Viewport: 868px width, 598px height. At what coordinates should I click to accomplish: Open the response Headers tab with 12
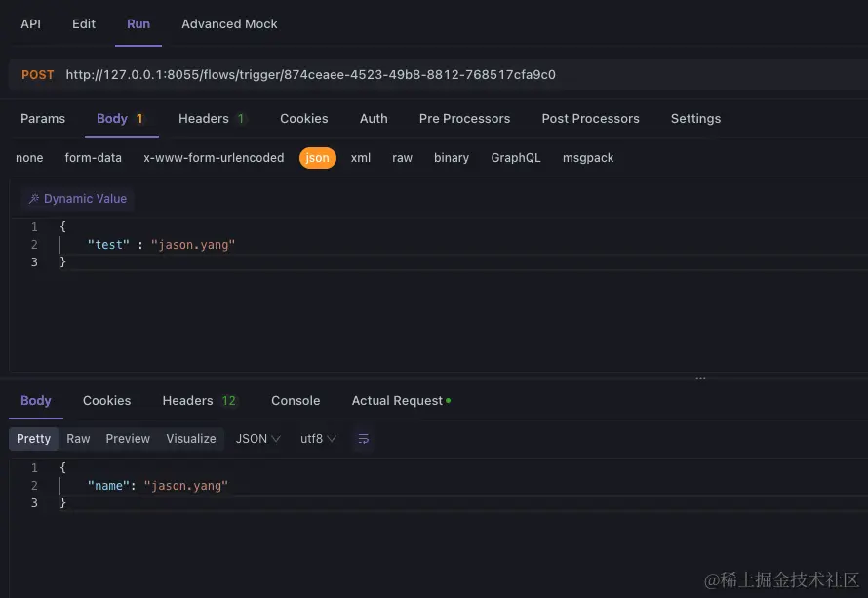[x=199, y=400]
